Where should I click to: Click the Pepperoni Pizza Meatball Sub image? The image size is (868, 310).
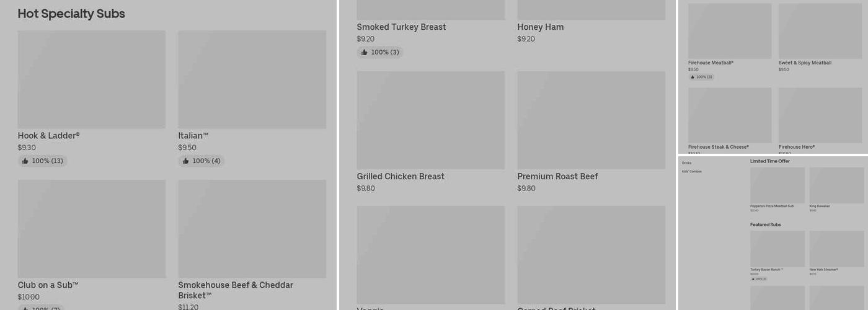[777, 185]
